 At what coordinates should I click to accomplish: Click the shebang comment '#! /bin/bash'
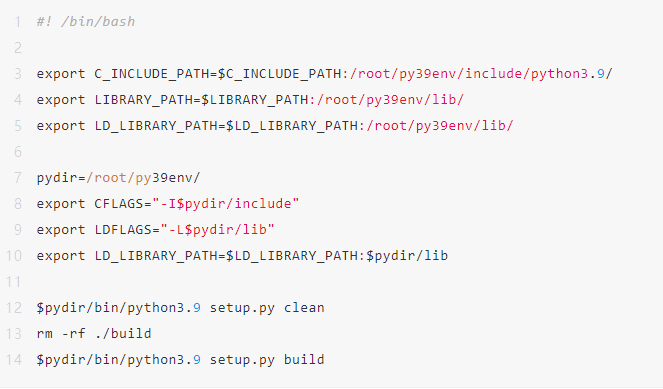[x=86, y=22]
